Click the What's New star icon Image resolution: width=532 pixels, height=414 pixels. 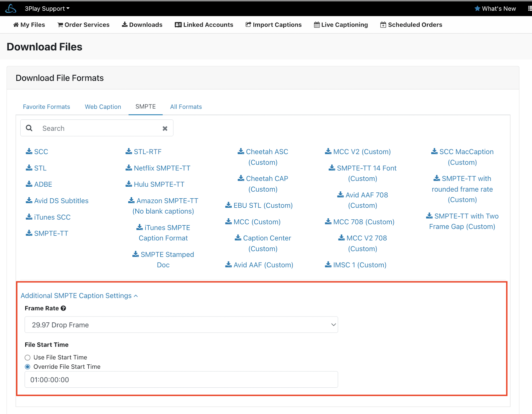477,9
